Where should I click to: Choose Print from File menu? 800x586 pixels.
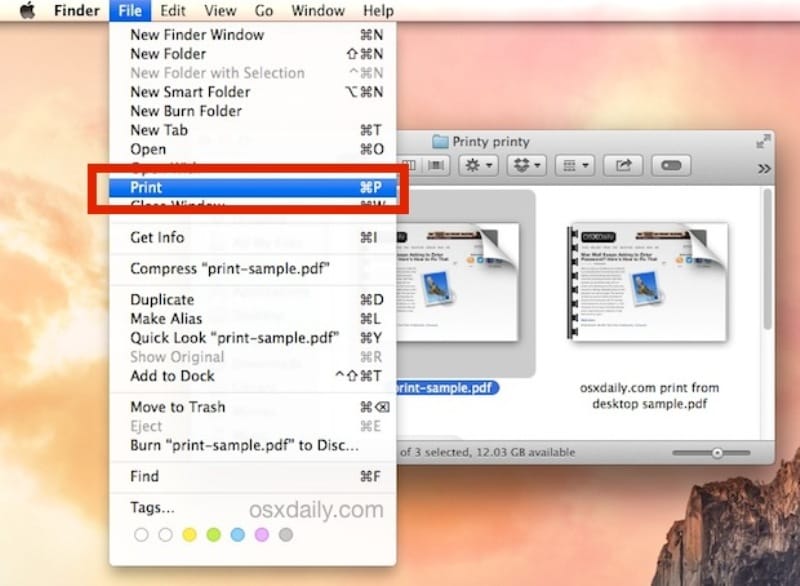coord(253,187)
